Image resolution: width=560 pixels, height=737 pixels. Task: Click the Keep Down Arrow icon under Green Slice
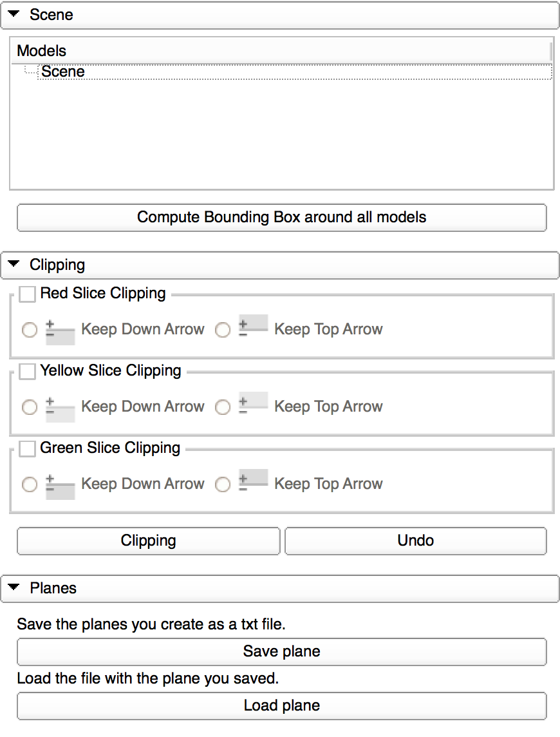point(61,484)
